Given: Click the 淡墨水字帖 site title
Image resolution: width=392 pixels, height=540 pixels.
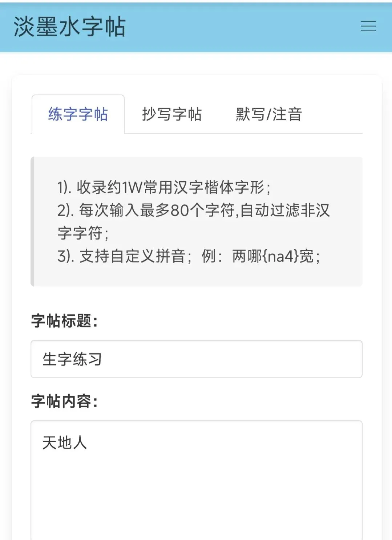Looking at the screenshot, I should click(69, 27).
